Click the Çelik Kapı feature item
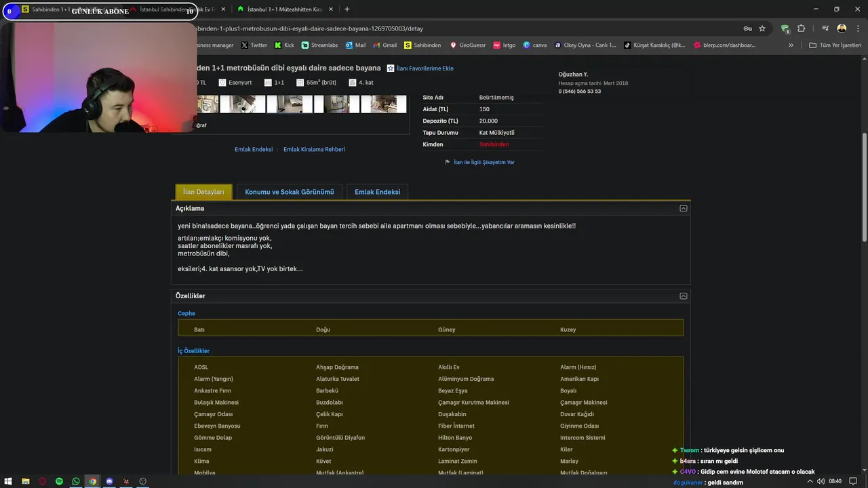 pos(329,414)
